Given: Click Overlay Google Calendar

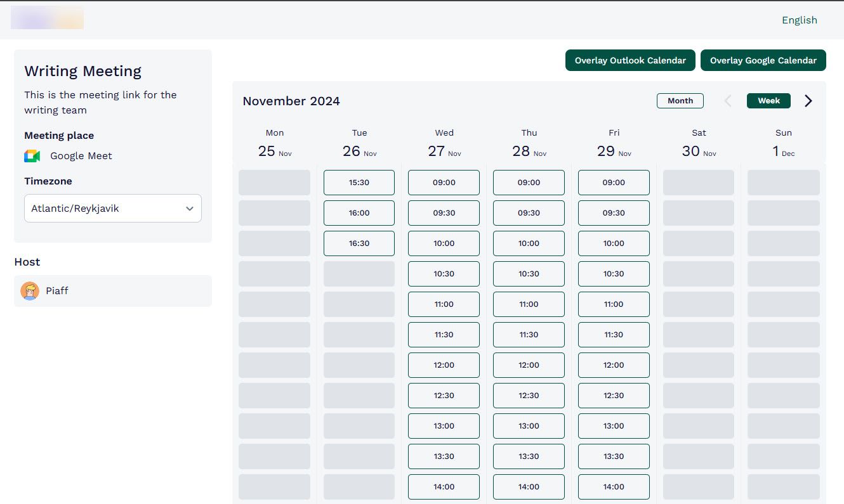Looking at the screenshot, I should click(x=763, y=60).
